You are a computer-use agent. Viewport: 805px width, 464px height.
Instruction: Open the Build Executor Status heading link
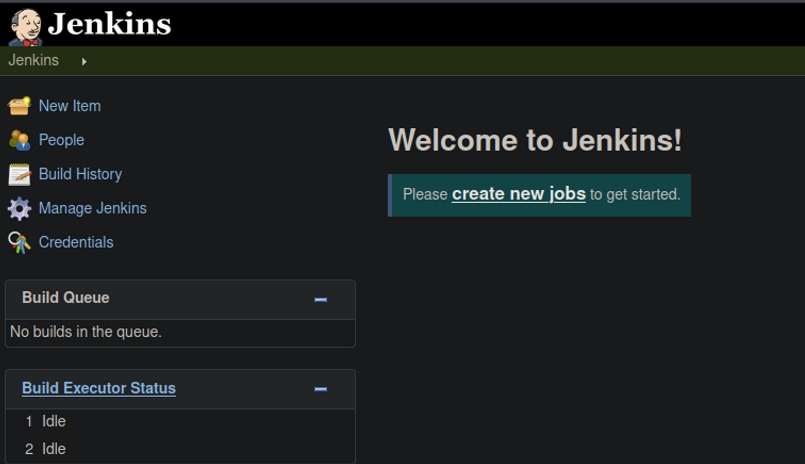click(x=98, y=388)
